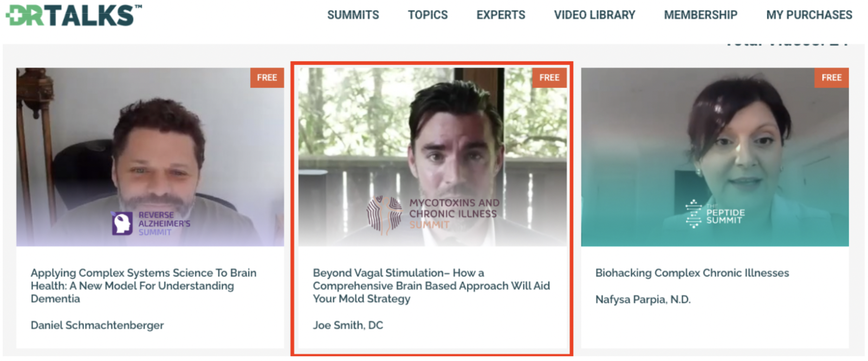Open the Summits menu
The height and width of the screenshot is (361, 868).
(x=353, y=15)
